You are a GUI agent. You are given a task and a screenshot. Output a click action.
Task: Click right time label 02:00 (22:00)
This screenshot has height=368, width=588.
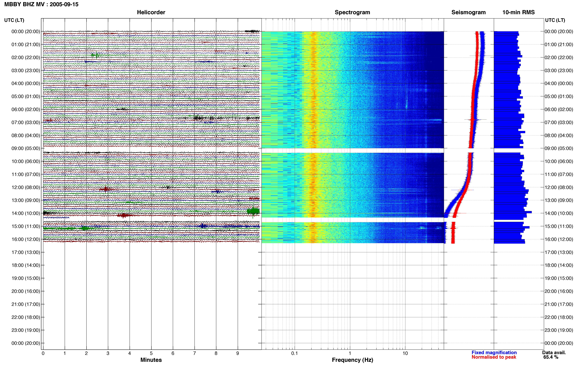coord(559,57)
